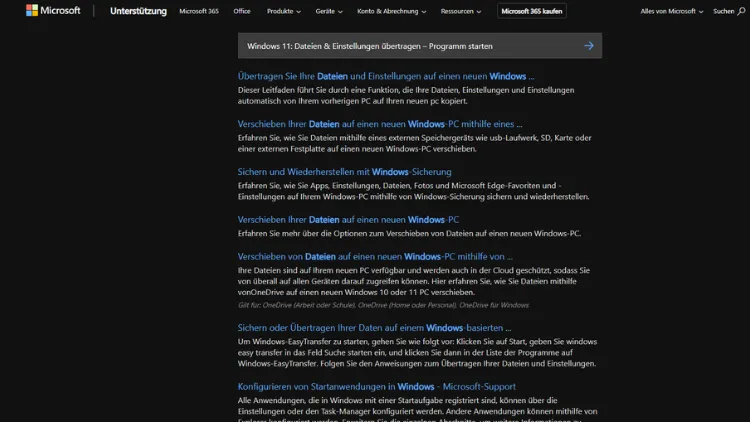Open 'Übertragen Sie Ihre Dateien und Einstellungen' result
Viewport: 750px width, 422px height.
tap(386, 76)
